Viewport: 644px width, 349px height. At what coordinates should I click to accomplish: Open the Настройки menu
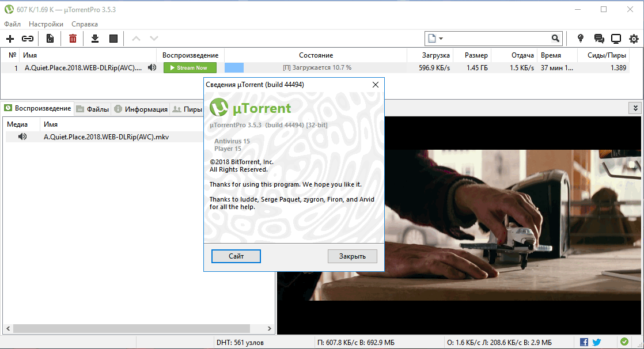(46, 24)
